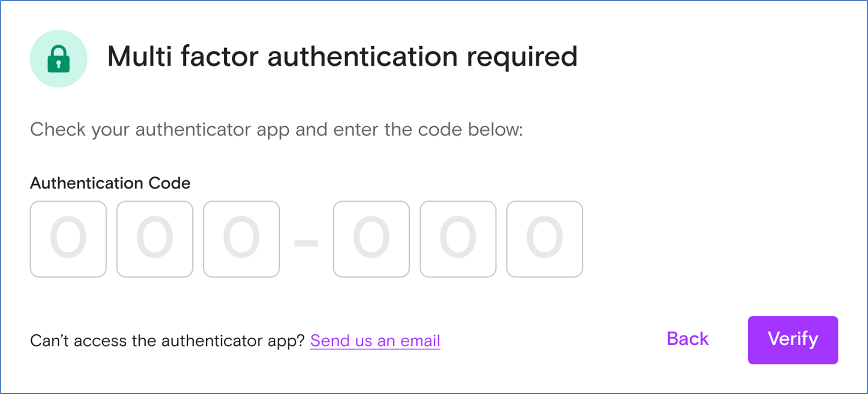
Task: Select the fifth authentication code digit box
Action: [x=458, y=239]
